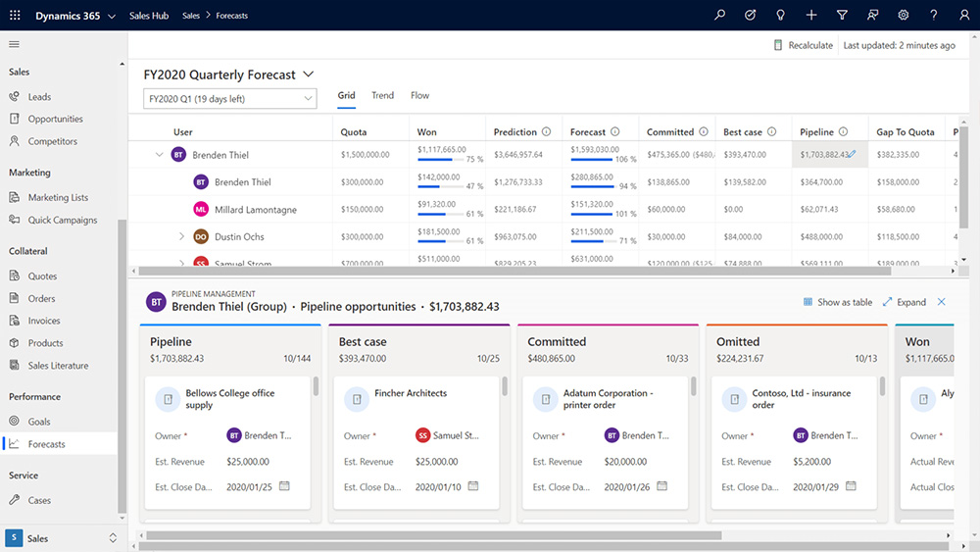
Task: Expand the Dustin Ochs row
Action: coord(181,236)
